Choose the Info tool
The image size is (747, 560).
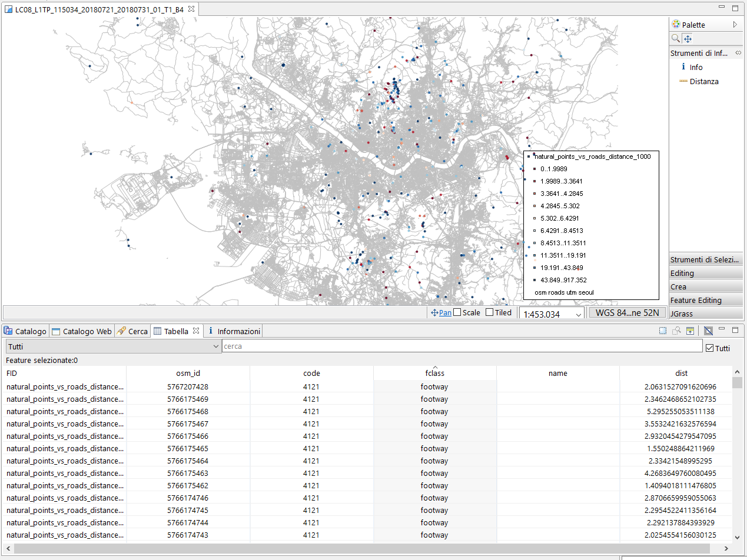click(696, 67)
